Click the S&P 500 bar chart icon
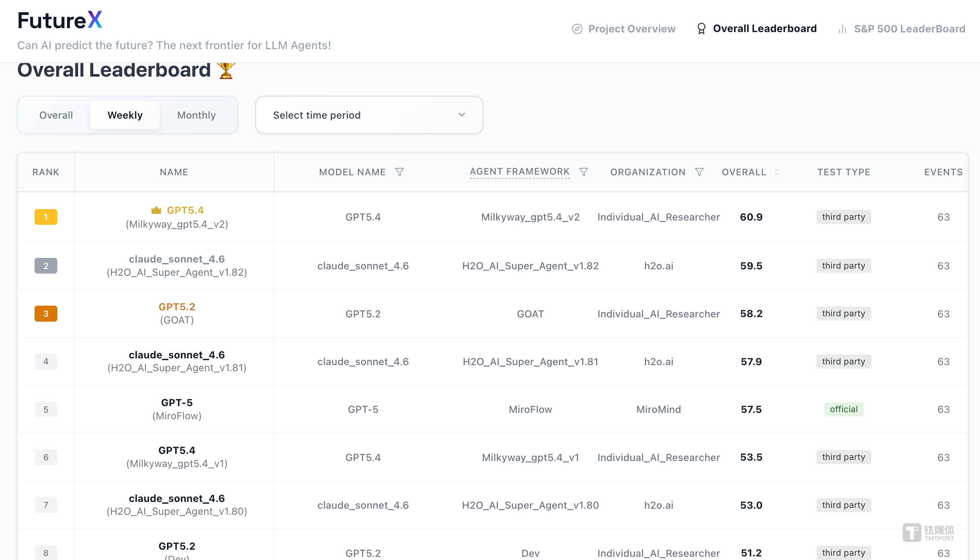The image size is (980, 560). [x=842, y=29]
